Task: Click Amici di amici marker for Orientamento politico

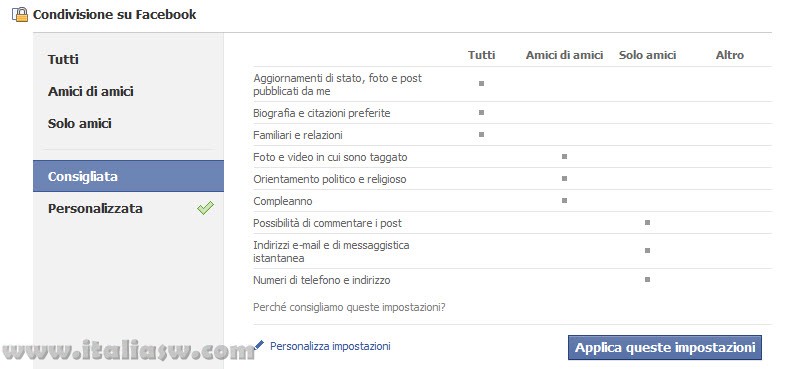Action: (x=564, y=179)
